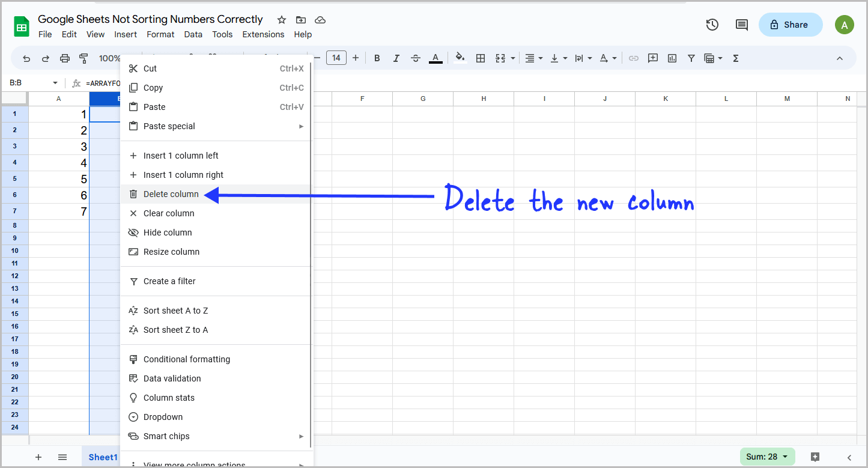
Task: Click the Name box showing B:B
Action: (33, 83)
